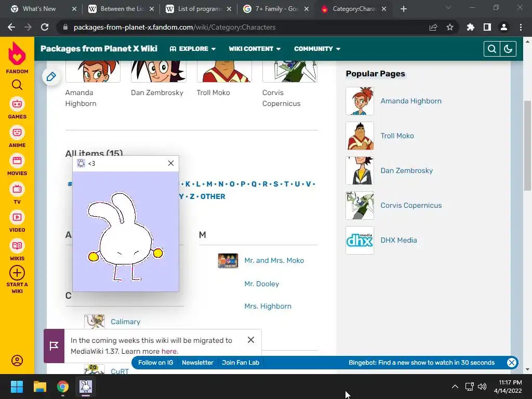Switch to 7+ Family Google tab
This screenshot has width=532, height=399.
(x=276, y=9)
